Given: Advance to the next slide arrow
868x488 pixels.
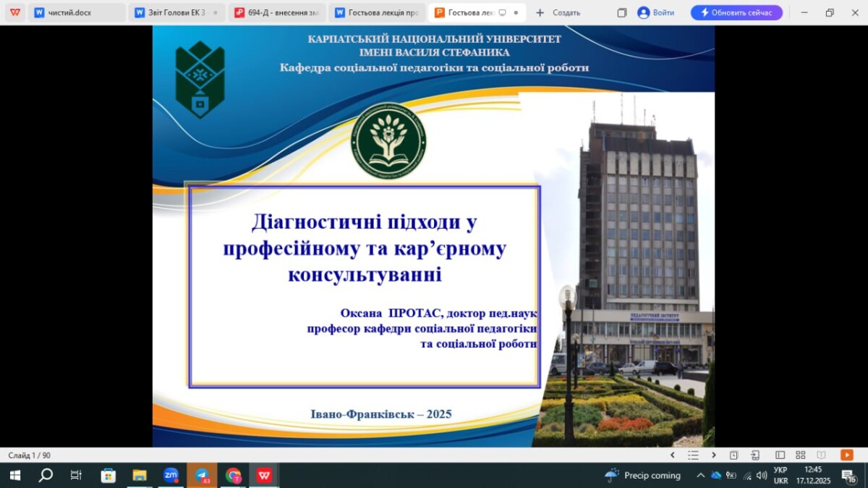Looking at the screenshot, I should pyautogui.click(x=714, y=455).
